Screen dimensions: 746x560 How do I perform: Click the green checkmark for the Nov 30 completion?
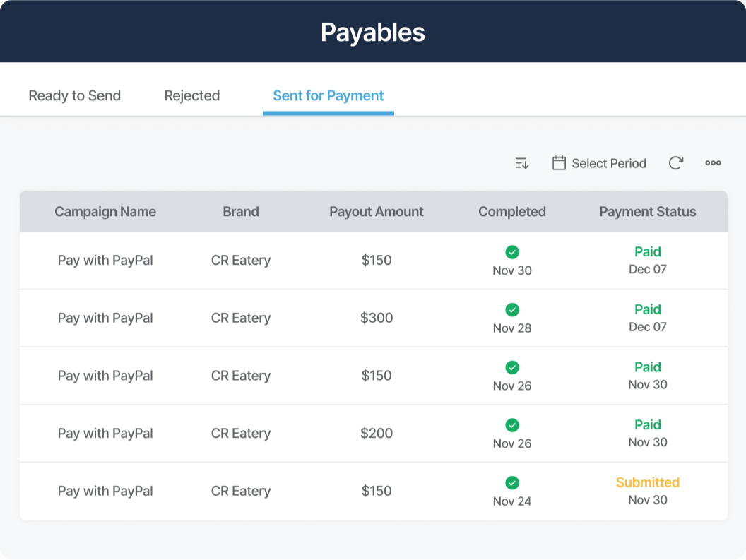(512, 252)
